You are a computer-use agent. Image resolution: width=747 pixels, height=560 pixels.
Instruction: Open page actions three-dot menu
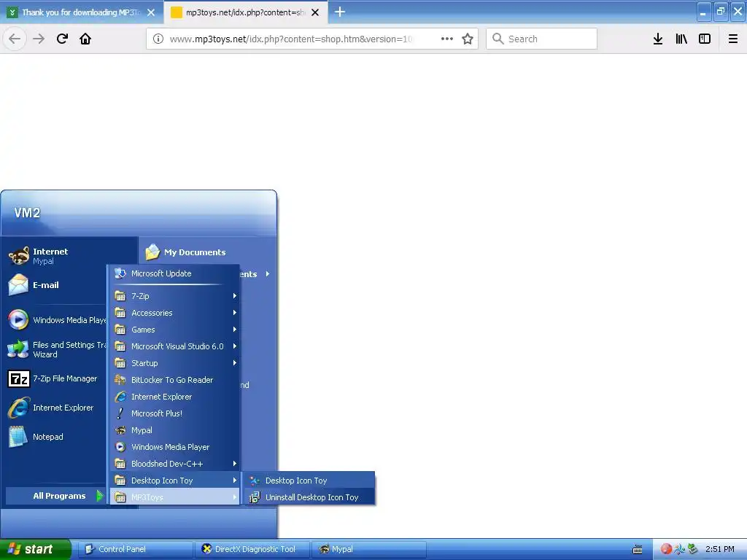click(x=447, y=39)
